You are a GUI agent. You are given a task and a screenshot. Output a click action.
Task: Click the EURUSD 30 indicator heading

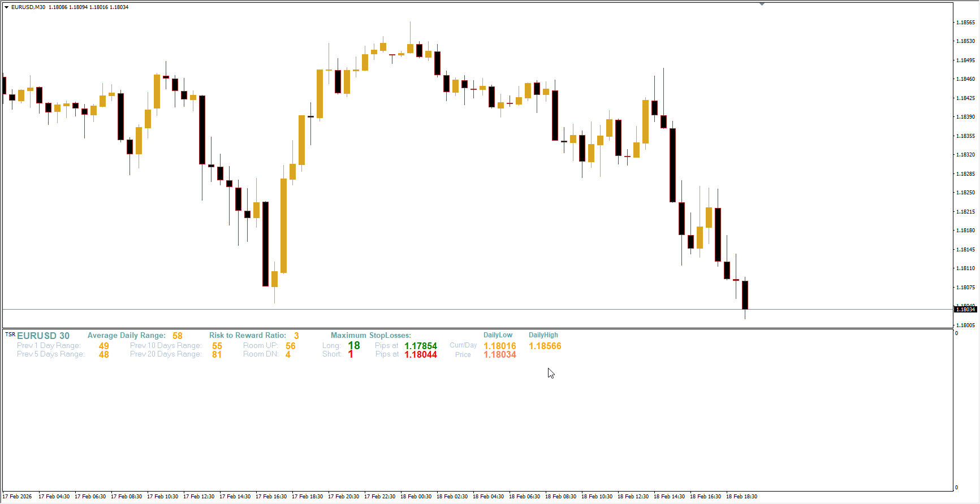coord(43,336)
